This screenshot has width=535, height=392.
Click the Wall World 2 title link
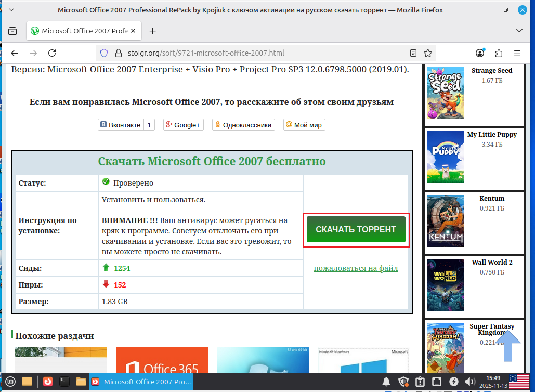(x=492, y=262)
